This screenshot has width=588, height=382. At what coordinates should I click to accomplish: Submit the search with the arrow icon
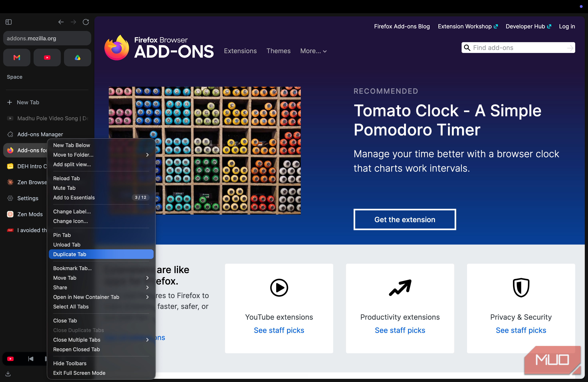click(570, 48)
